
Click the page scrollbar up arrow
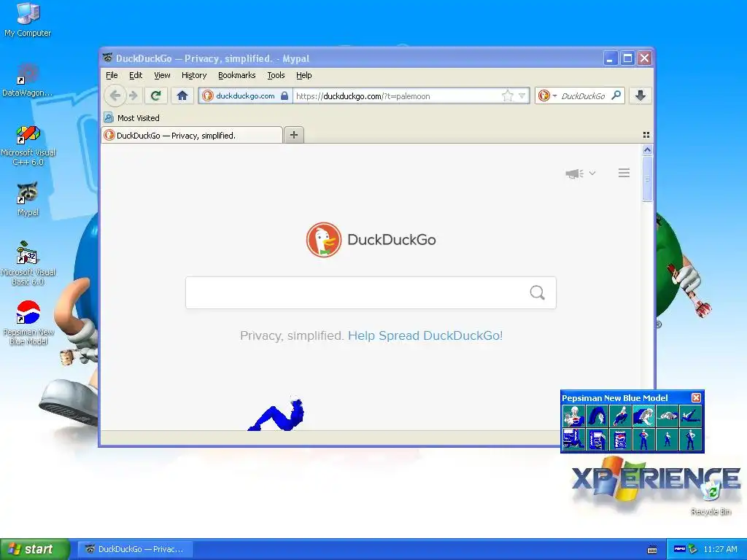pos(647,150)
